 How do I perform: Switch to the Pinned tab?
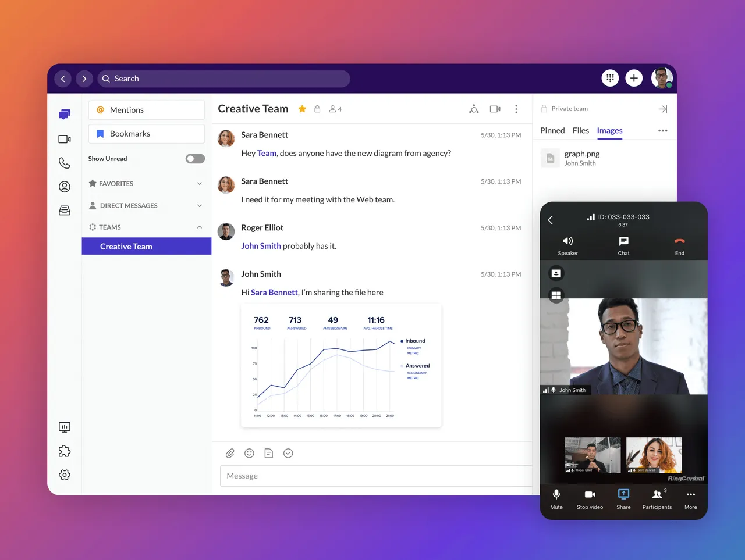coord(552,131)
